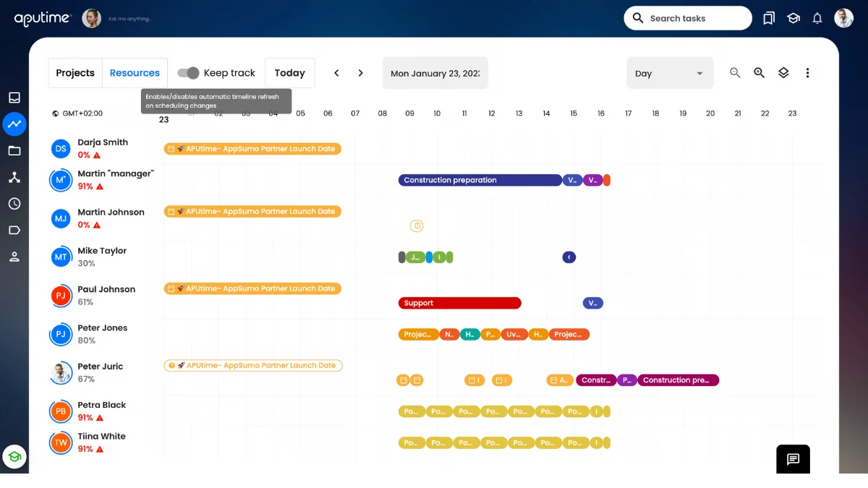This screenshot has height=488, width=868.
Task: Switch to the Resources tab
Action: tap(135, 73)
